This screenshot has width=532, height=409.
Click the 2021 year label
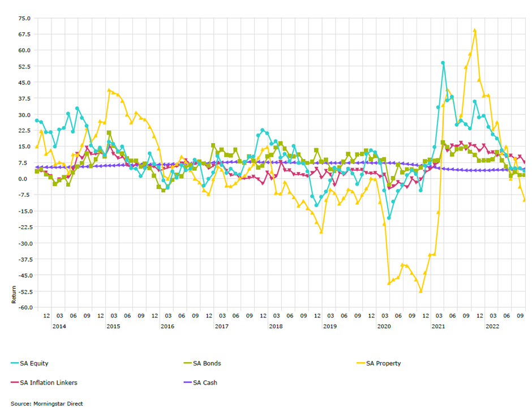438,326
